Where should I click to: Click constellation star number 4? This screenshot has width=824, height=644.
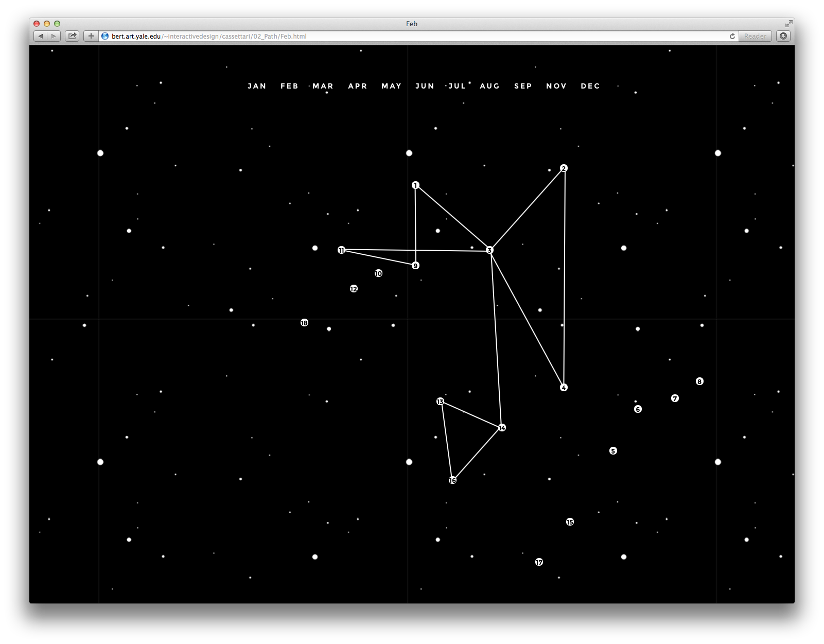click(x=564, y=388)
